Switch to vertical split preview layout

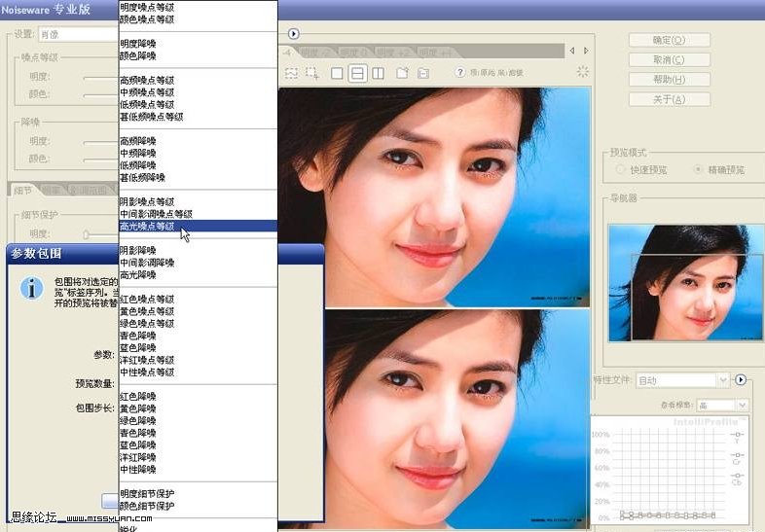click(378, 73)
